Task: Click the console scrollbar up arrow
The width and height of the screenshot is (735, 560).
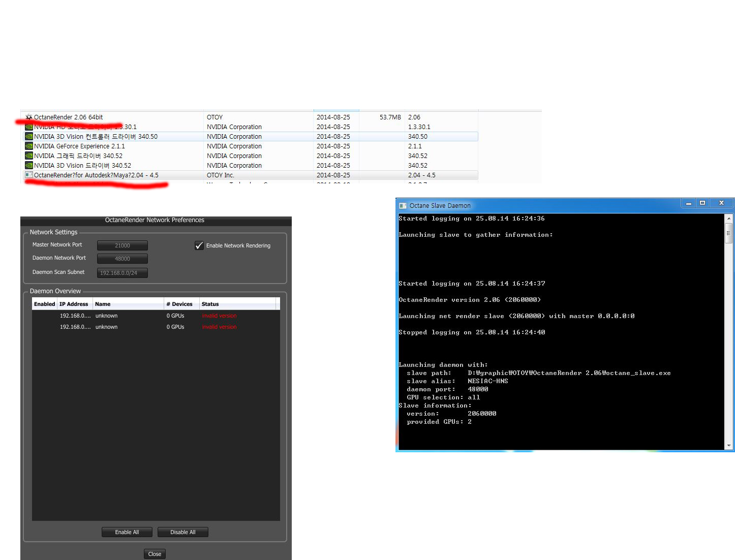Action: tap(729, 219)
